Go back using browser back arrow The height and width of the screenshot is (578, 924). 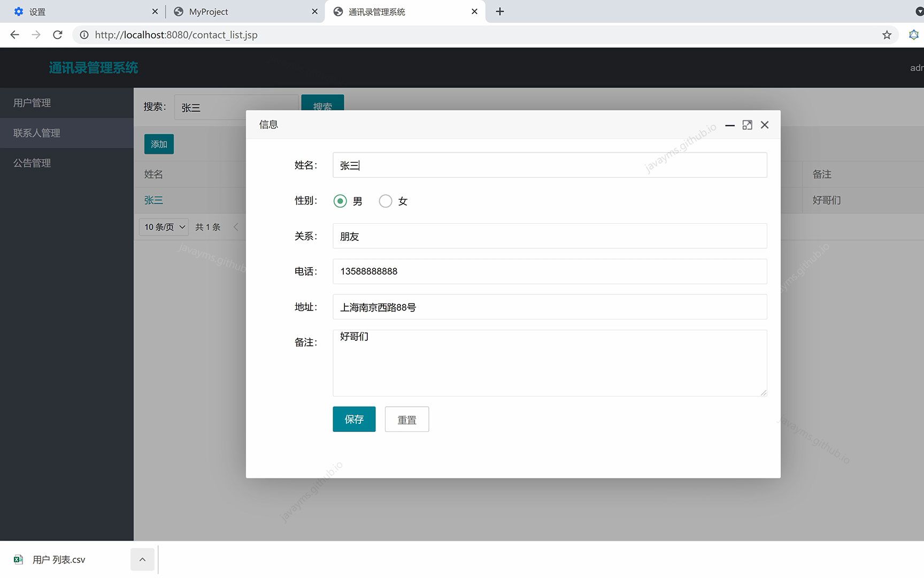(14, 35)
